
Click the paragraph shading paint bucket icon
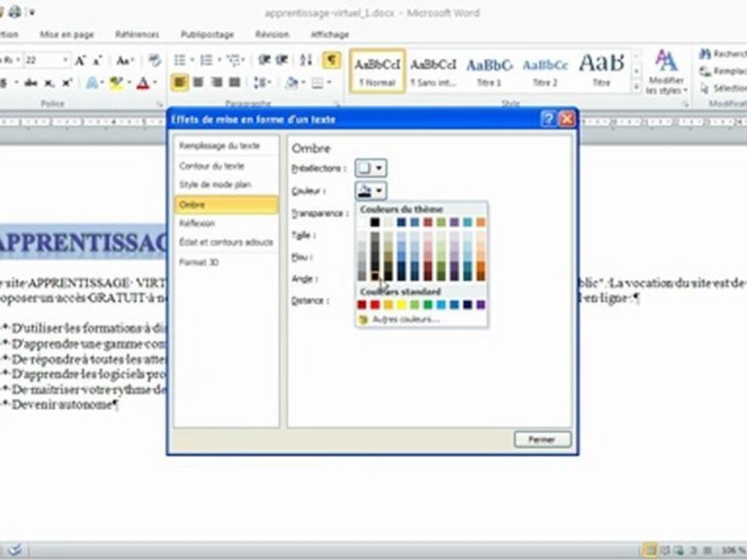coord(290,83)
